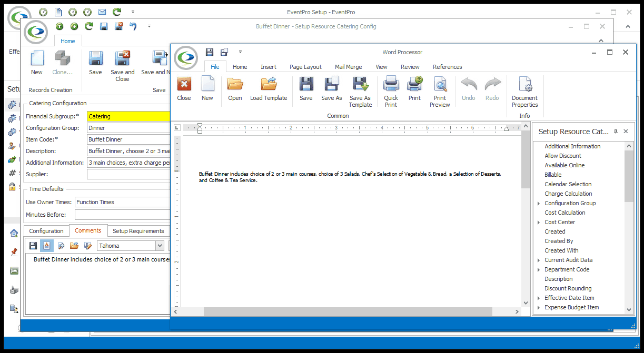Click the highlighted text-format icon in Comments toolbar
This screenshot has width=644, height=353.
(x=47, y=246)
